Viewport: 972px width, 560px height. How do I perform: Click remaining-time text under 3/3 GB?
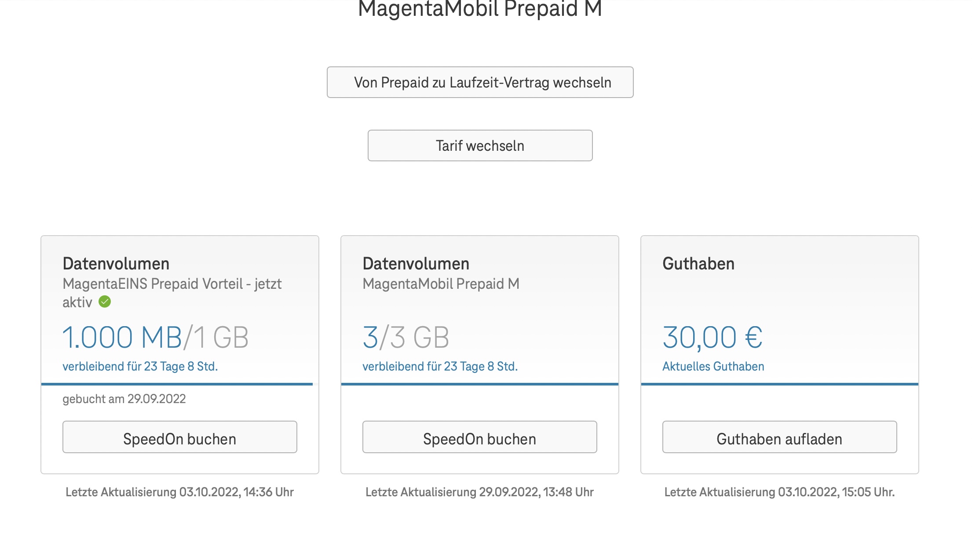tap(440, 367)
